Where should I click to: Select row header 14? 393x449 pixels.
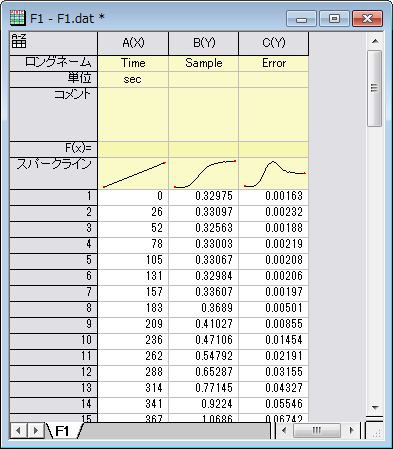tap(53, 405)
